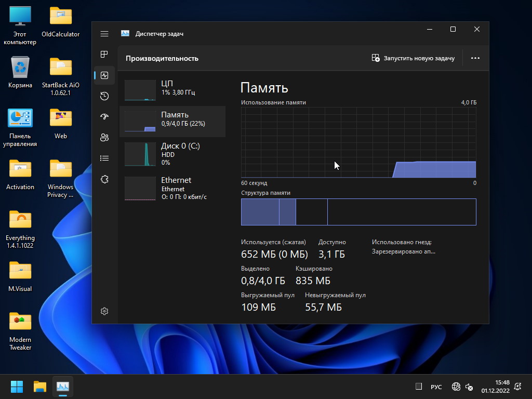The image size is (532, 399).
Task: Go to Users page icon
Action: (104, 138)
